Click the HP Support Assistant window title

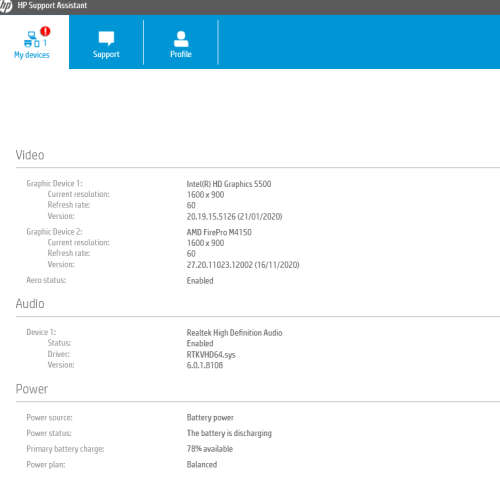[52, 6]
